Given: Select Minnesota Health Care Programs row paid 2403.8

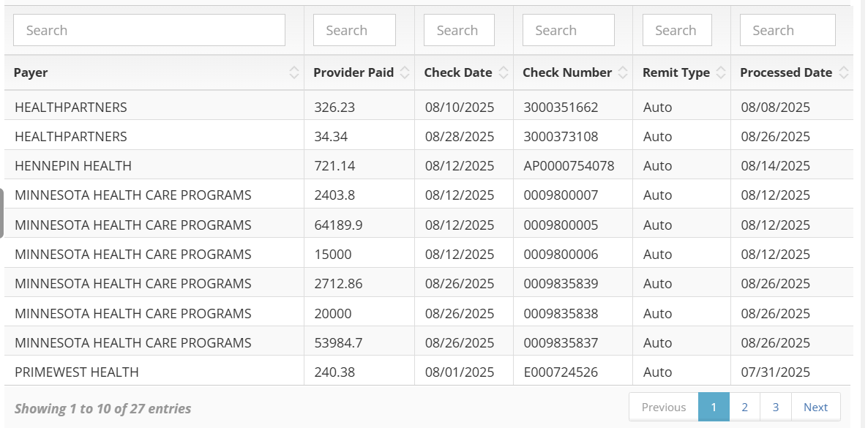Looking at the screenshot, I should click(133, 195).
